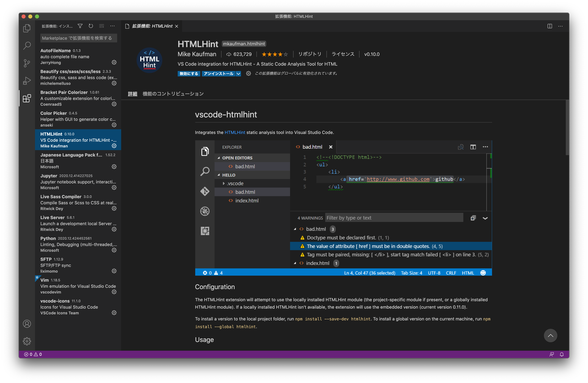Image resolution: width=588 pixels, height=383 pixels.
Task: Select the Vim extension entry
Action: (x=78, y=286)
